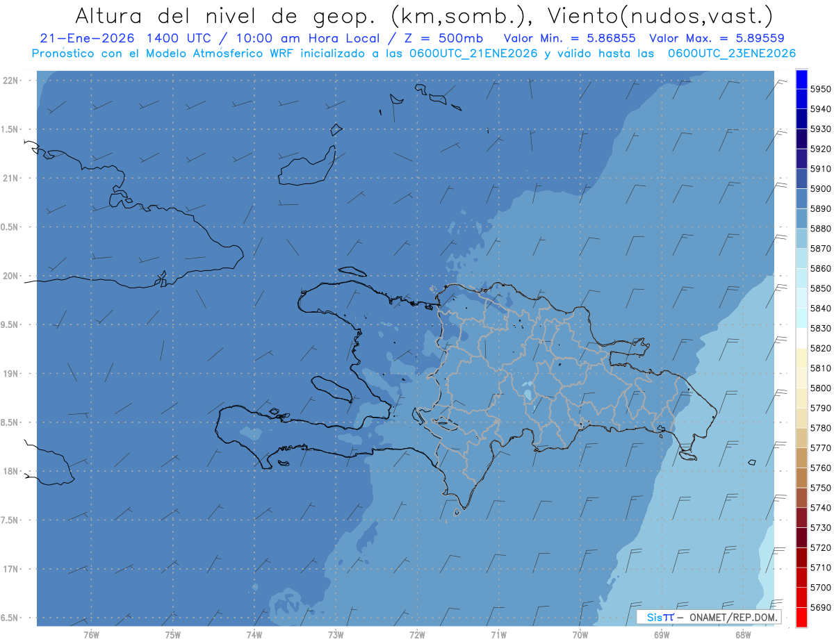Screen dimensions: 834x644
Task: Click the latitude axis label "17N"
Action: pyautogui.click(x=10, y=570)
